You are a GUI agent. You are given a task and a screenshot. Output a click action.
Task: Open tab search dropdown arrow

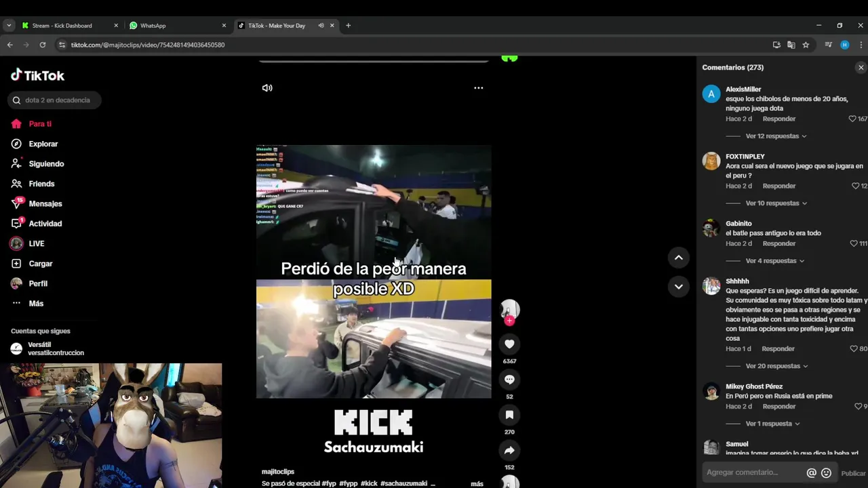coord(9,26)
